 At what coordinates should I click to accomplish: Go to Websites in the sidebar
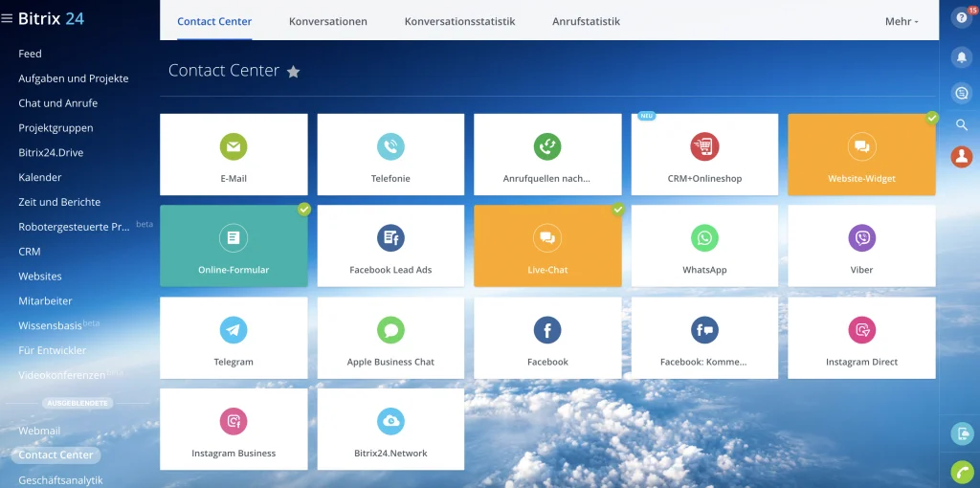coord(40,277)
